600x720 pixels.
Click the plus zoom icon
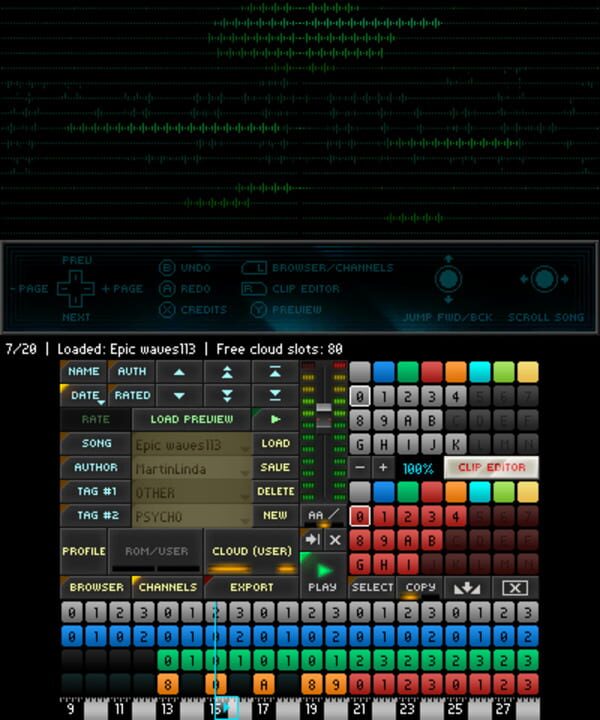click(x=383, y=468)
